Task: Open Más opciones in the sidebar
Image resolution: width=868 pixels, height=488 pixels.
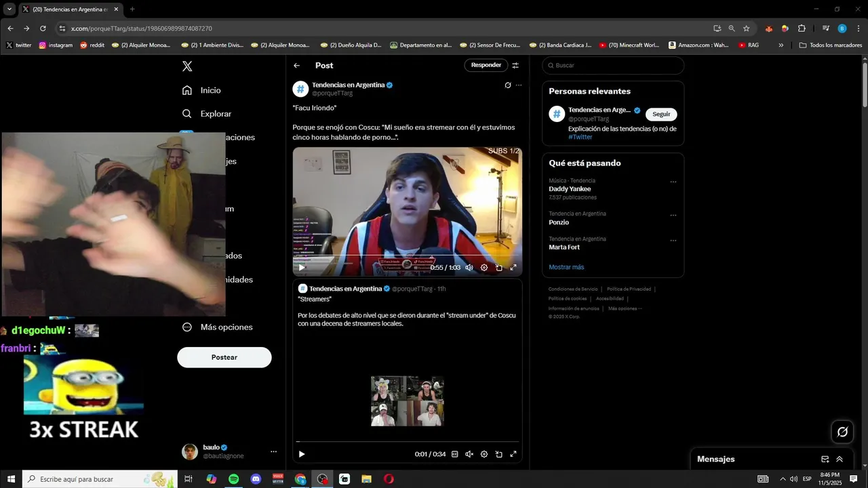Action: click(x=218, y=327)
